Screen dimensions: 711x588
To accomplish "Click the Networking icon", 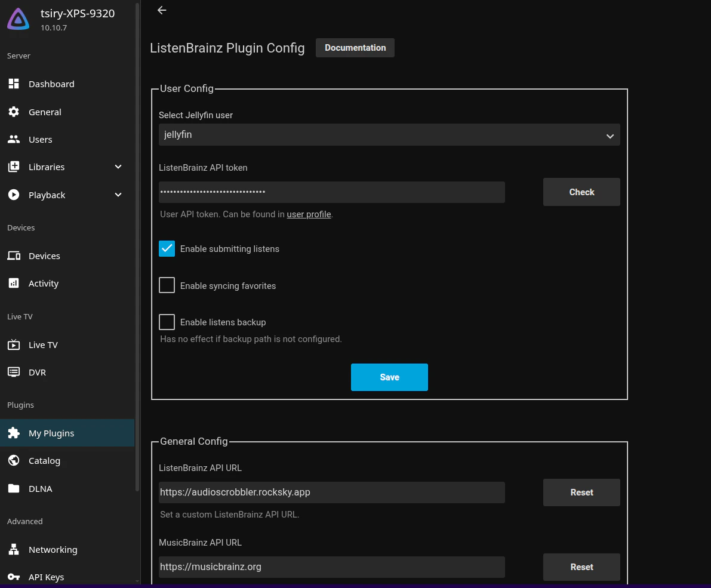I will [x=14, y=549].
